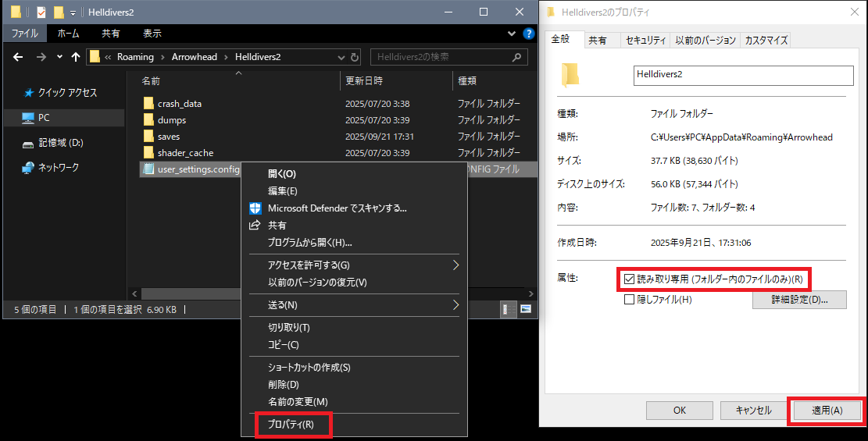Open the ファイル ribbon tab

25,34
